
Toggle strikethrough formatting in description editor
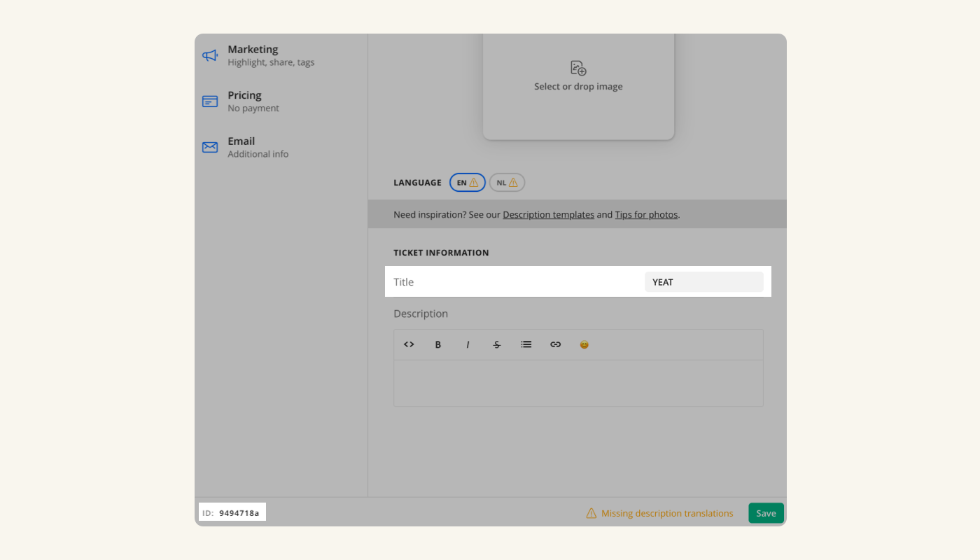(x=497, y=344)
